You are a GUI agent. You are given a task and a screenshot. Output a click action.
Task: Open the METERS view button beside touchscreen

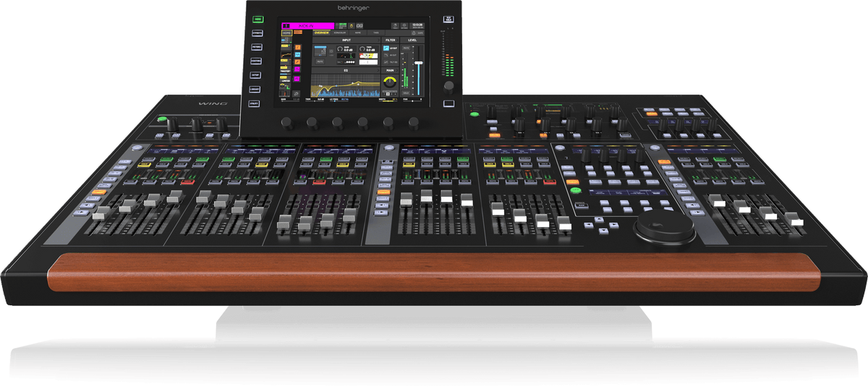(257, 48)
